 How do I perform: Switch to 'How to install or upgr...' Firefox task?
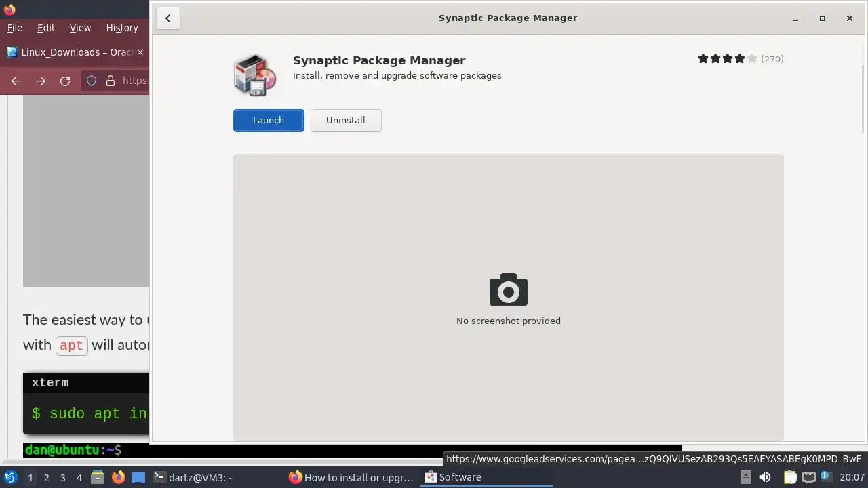(351, 477)
